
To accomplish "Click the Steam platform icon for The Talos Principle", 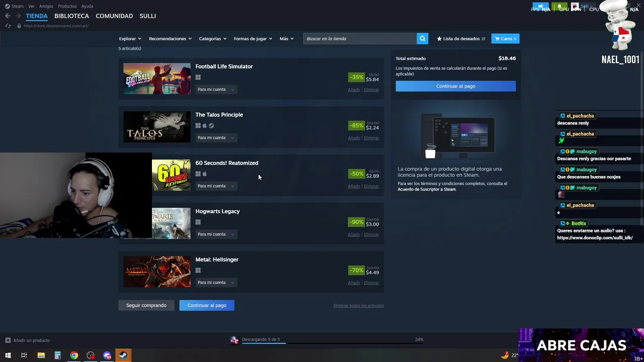I will pyautogui.click(x=211, y=126).
